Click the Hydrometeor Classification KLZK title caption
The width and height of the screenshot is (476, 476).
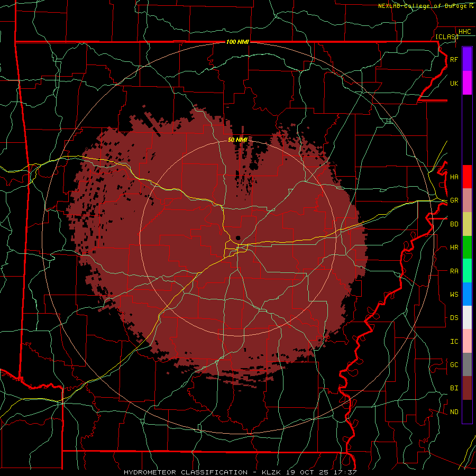240,472
